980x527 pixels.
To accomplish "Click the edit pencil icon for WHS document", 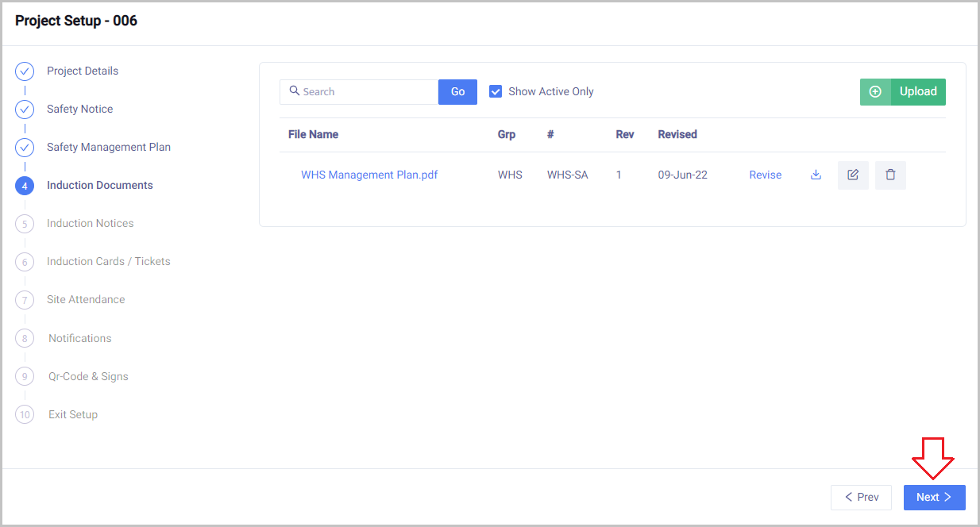I will pyautogui.click(x=853, y=175).
